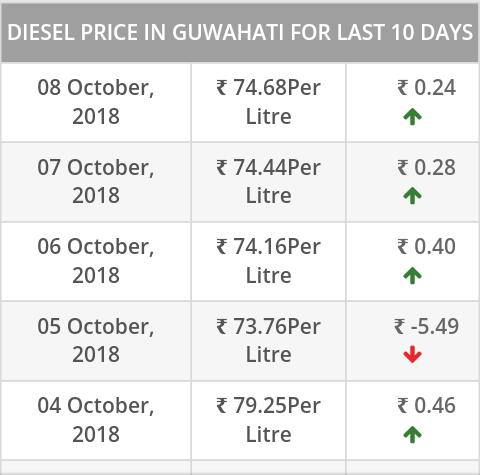Click the ₹ 74.44 Per Litre price cell
Screen dimensions: 480x475
tap(269, 182)
